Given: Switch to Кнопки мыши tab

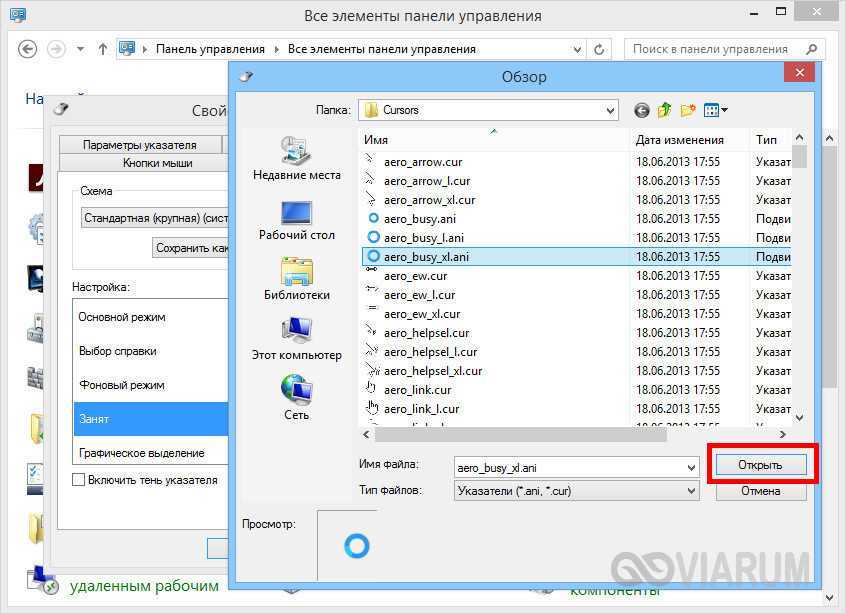Looking at the screenshot, I should pyautogui.click(x=157, y=162).
